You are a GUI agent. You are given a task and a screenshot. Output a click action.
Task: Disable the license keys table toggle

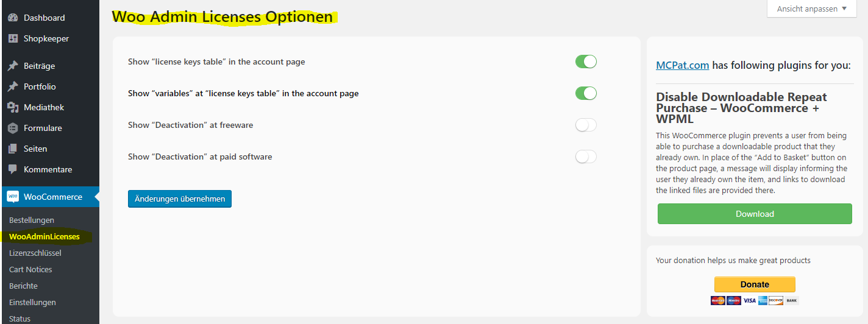586,62
